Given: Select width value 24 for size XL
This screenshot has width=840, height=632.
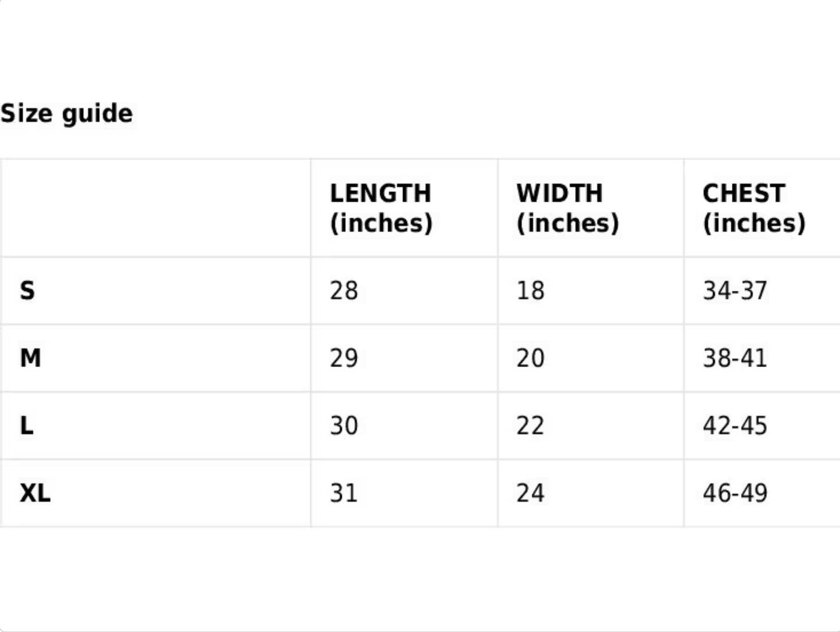Looking at the screenshot, I should tap(530, 493).
